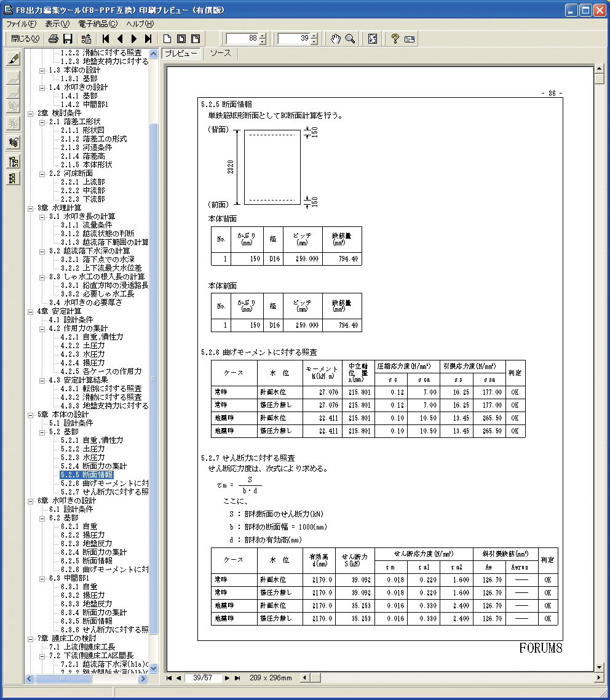Collapse the 2章 検討条件 tree node
Viewport: 610px width, 700px height.
[31, 113]
